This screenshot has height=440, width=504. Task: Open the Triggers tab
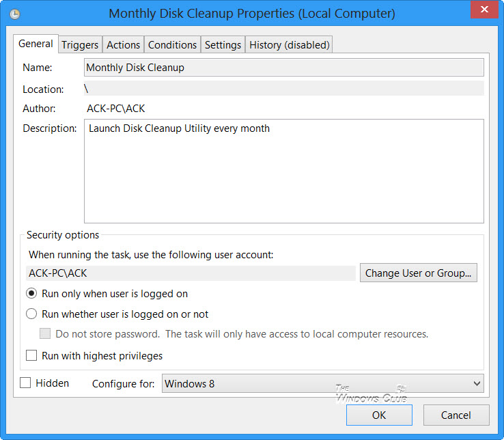tap(80, 45)
